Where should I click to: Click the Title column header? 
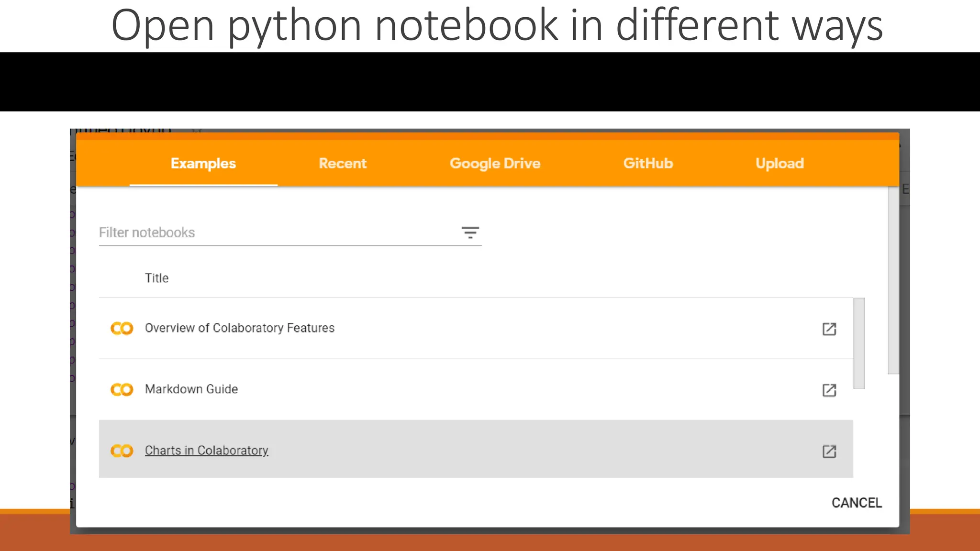(x=156, y=278)
